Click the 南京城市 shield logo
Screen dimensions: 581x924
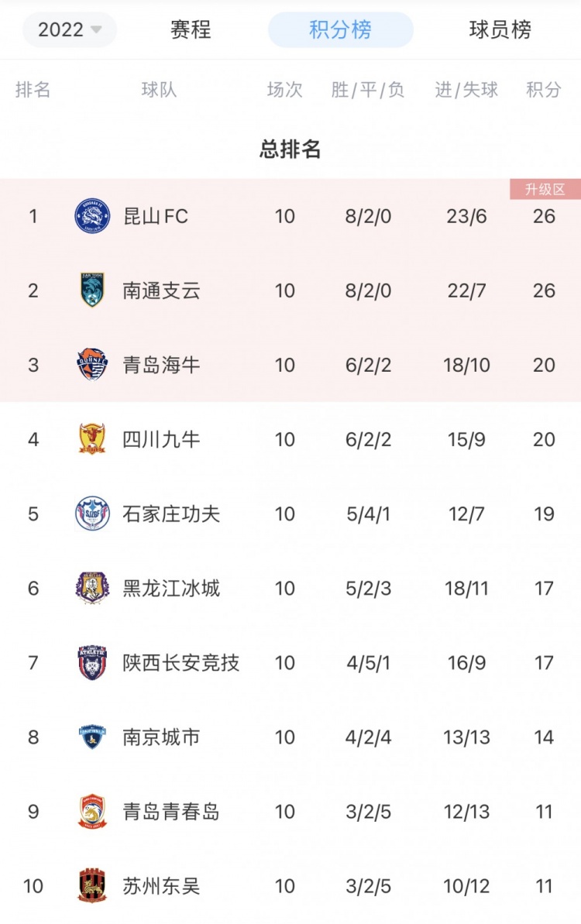(x=92, y=737)
